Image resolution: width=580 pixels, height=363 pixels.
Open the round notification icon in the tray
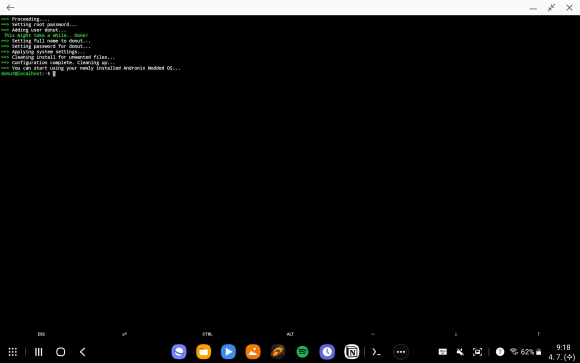500,352
